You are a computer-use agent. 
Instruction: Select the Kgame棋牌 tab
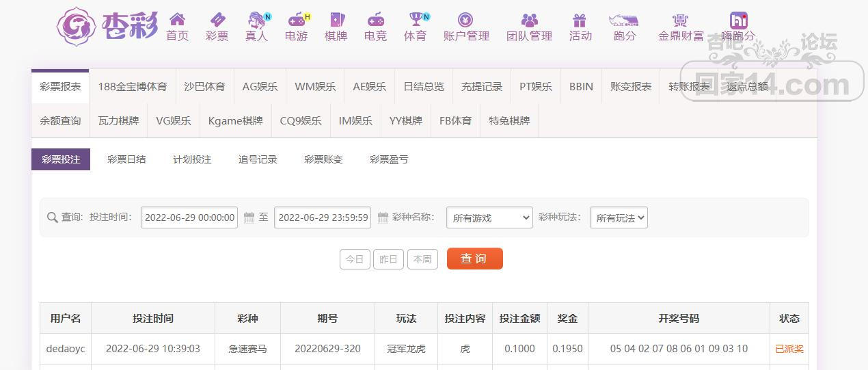(236, 121)
